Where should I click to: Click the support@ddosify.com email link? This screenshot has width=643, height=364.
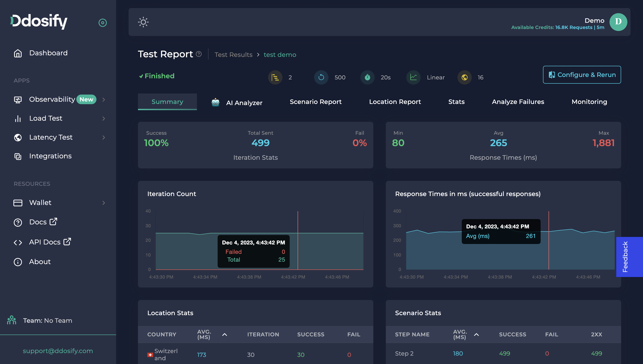click(58, 351)
